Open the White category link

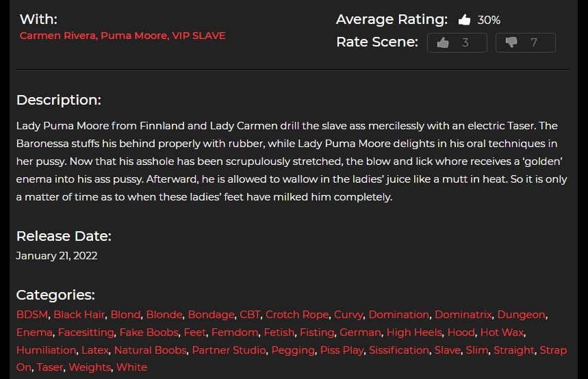[131, 367]
